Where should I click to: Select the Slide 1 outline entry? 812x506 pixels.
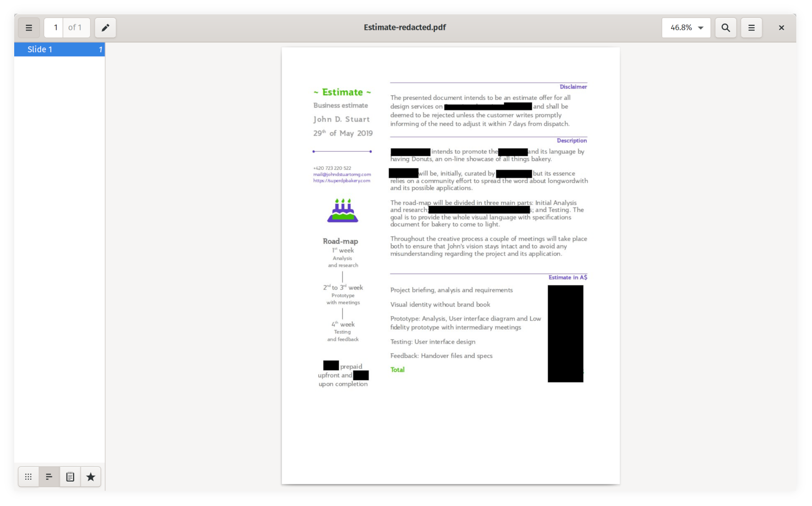[59, 49]
